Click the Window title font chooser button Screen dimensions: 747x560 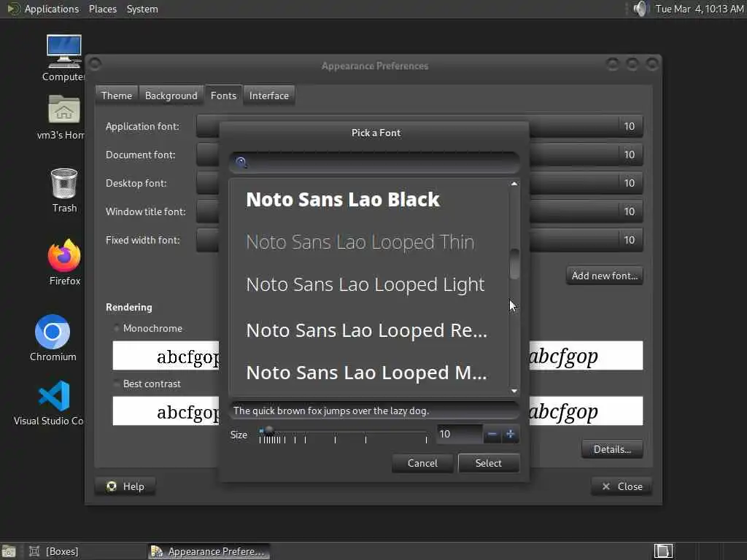(x=419, y=211)
